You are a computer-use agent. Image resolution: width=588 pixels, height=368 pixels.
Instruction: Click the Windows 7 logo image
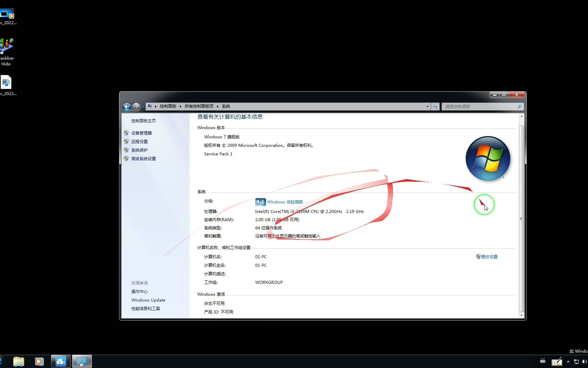coord(488,158)
